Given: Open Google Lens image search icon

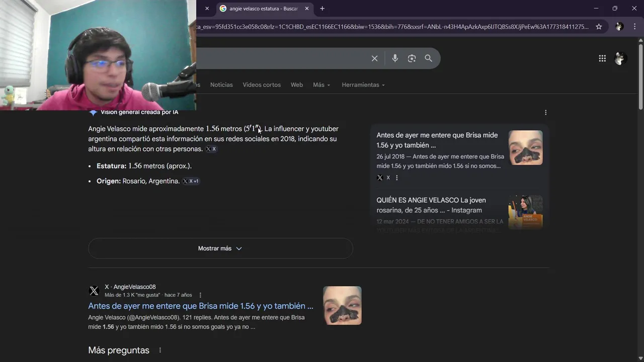Looking at the screenshot, I should pyautogui.click(x=412, y=58).
